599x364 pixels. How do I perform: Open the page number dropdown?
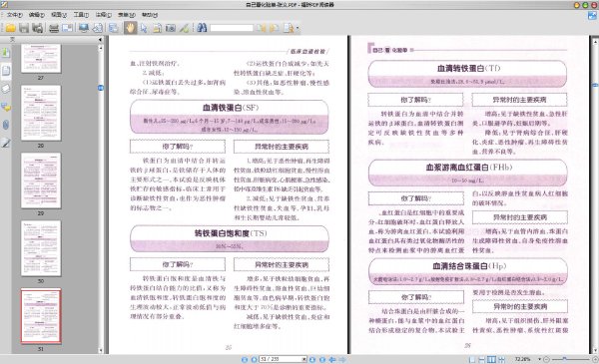304,359
